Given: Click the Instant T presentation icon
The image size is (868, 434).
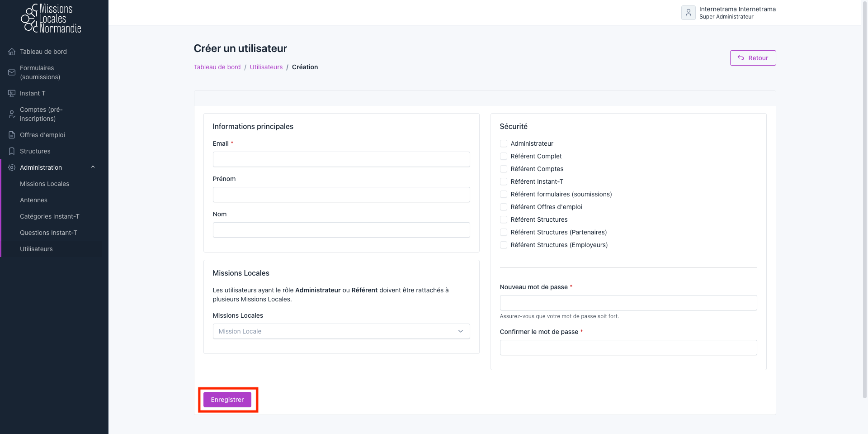Looking at the screenshot, I should click(x=12, y=93).
